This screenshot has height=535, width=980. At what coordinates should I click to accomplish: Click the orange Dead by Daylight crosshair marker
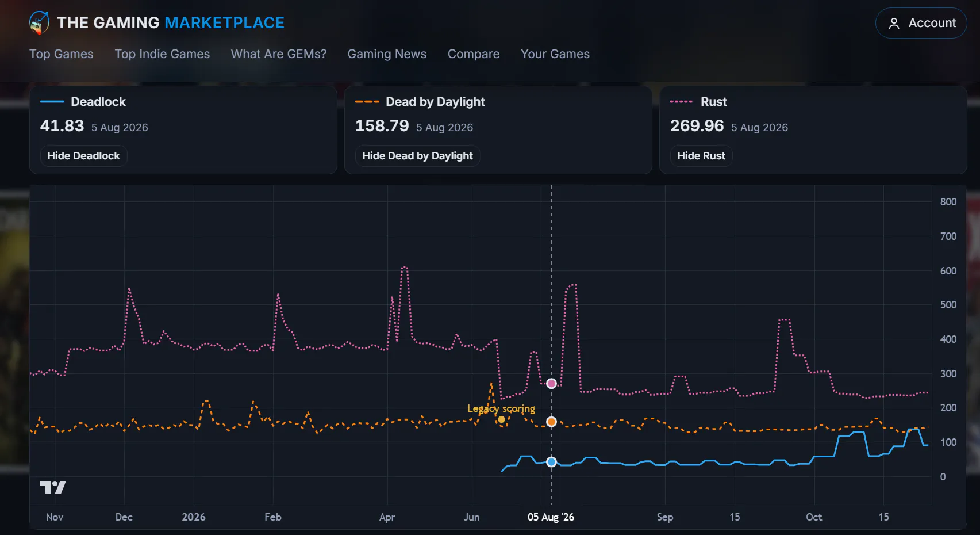(x=551, y=422)
